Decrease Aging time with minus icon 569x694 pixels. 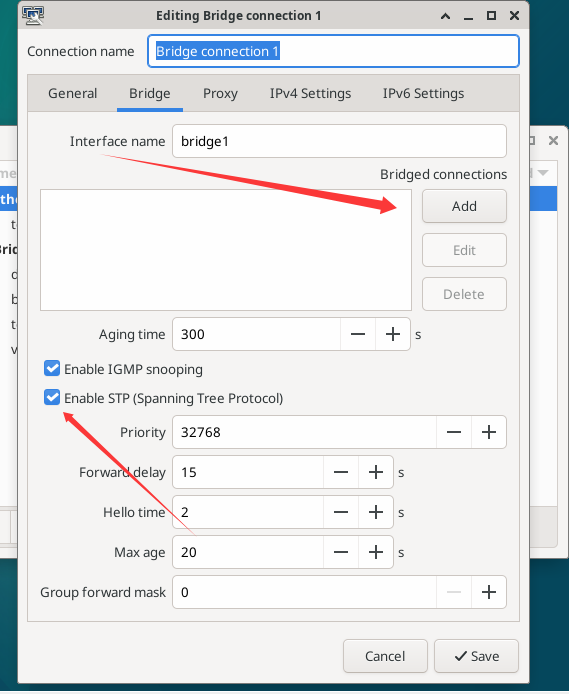tap(358, 334)
